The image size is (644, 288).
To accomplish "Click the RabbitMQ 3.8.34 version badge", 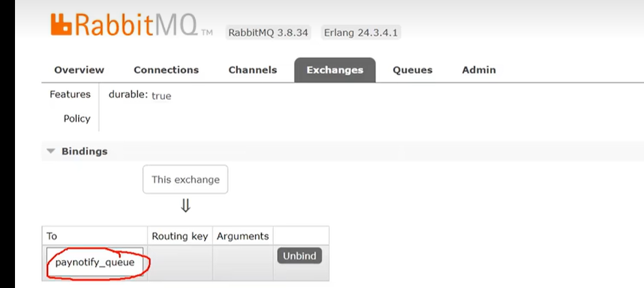I will tap(269, 33).
